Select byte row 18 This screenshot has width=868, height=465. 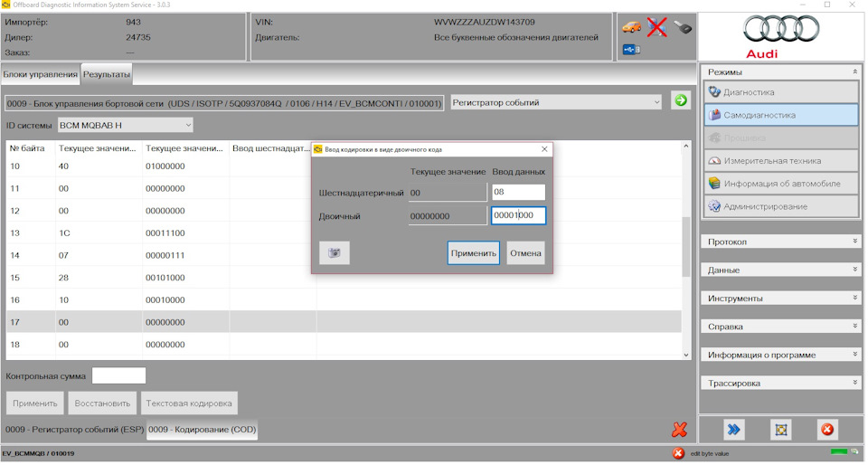344,345
